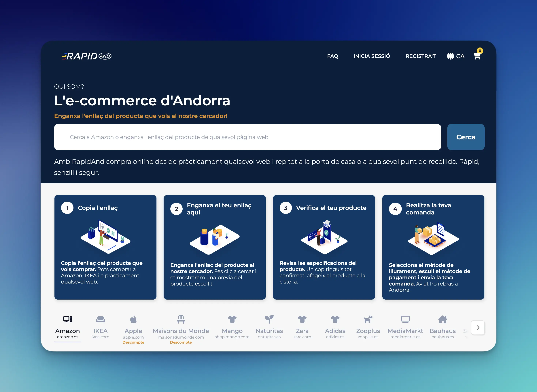Viewport: 537px width, 392px height.
Task: Select the Apple logo icon
Action: click(133, 319)
